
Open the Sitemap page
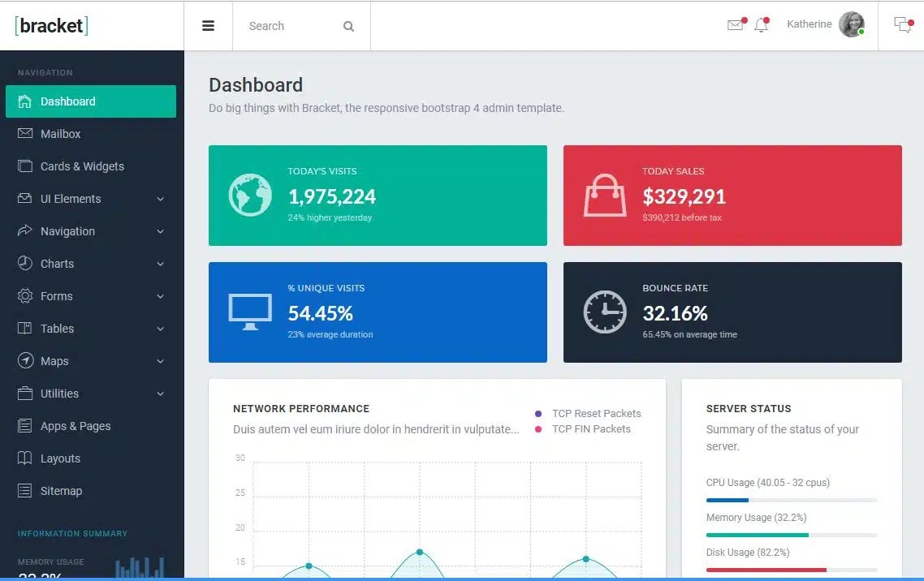point(62,491)
